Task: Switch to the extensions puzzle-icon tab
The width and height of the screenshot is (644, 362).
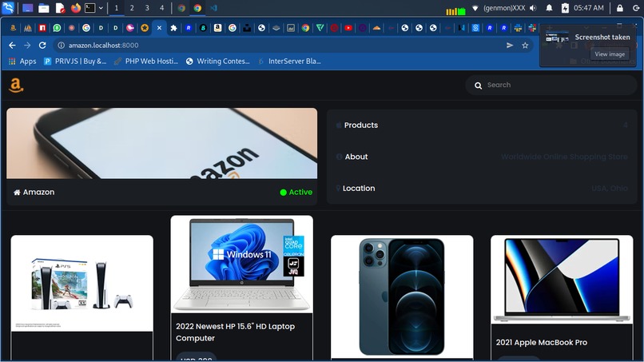Action: point(173,27)
